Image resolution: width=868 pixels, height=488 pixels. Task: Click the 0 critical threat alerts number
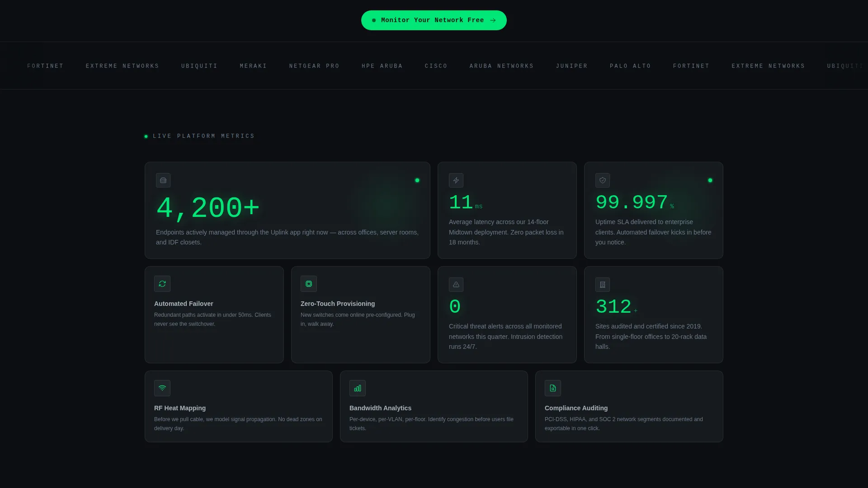click(455, 307)
